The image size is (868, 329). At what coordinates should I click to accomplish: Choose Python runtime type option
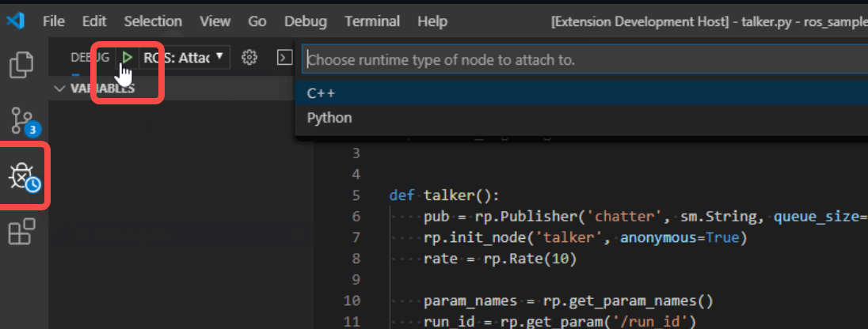582,118
